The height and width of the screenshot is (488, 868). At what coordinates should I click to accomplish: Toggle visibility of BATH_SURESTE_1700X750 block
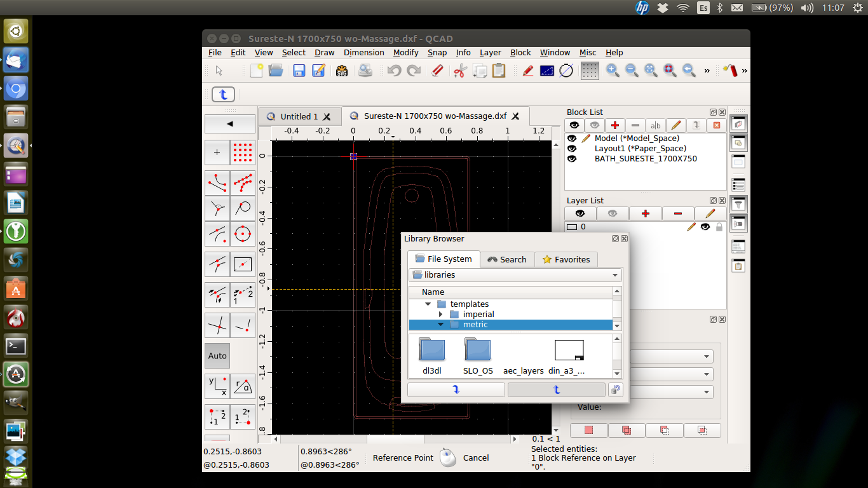click(x=572, y=159)
